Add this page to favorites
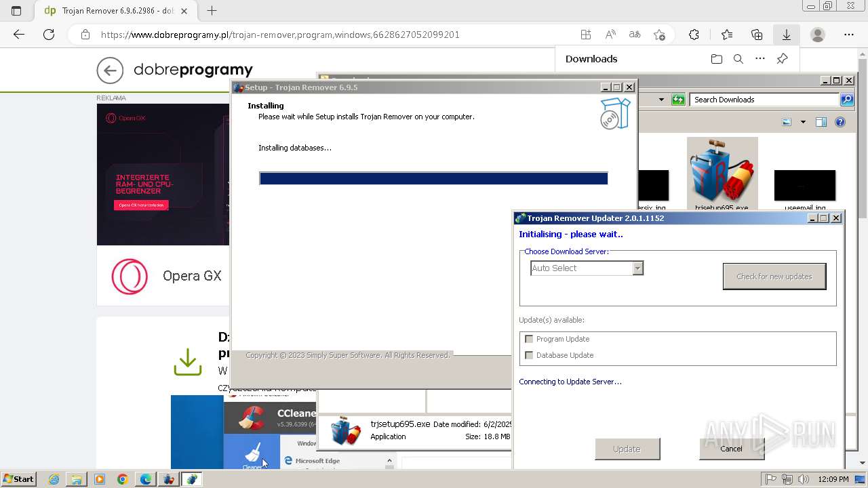868x488 pixels. coord(659,35)
